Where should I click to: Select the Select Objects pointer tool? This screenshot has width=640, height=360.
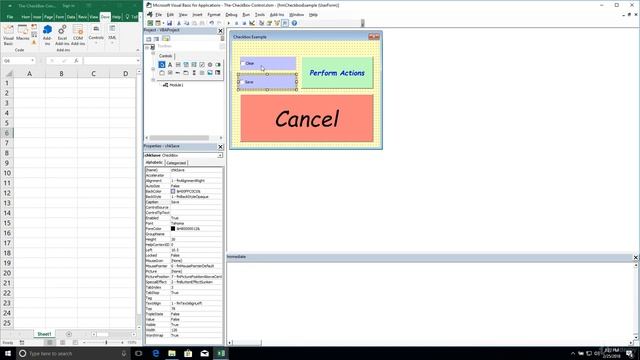(x=162, y=64)
